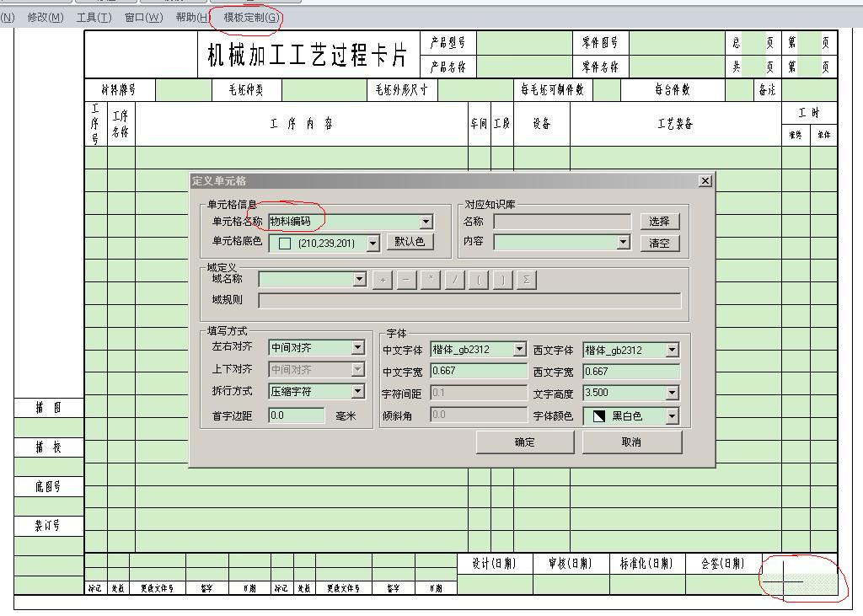
Task: Open the 单元格名称 dropdown showing 物料编码
Action: [426, 222]
